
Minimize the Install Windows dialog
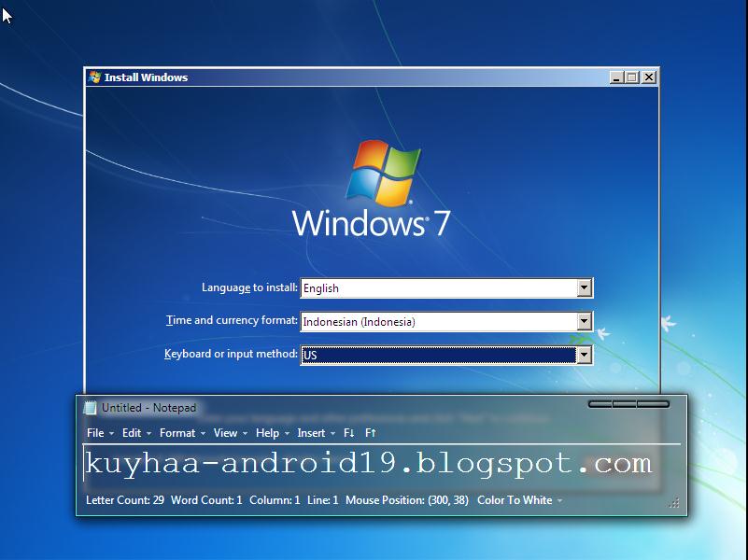pos(616,77)
